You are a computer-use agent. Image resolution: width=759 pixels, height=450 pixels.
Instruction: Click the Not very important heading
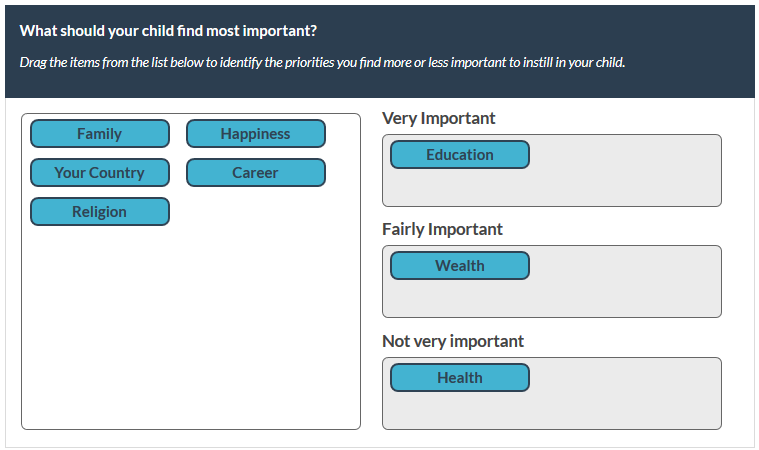click(453, 341)
